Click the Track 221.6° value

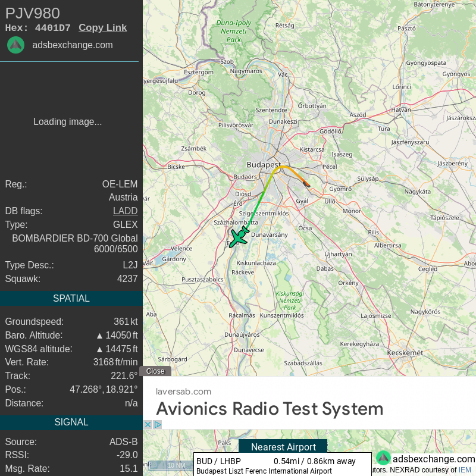point(124,376)
